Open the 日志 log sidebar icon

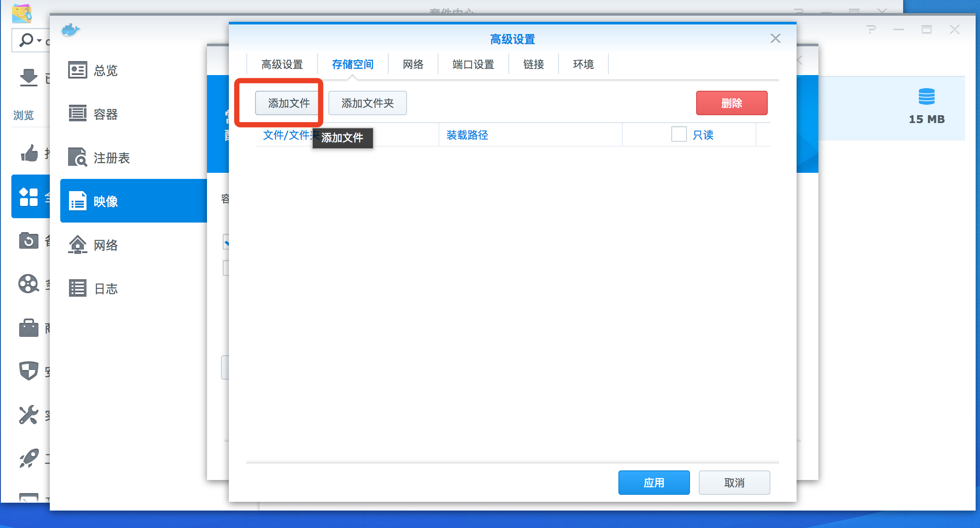[78, 288]
